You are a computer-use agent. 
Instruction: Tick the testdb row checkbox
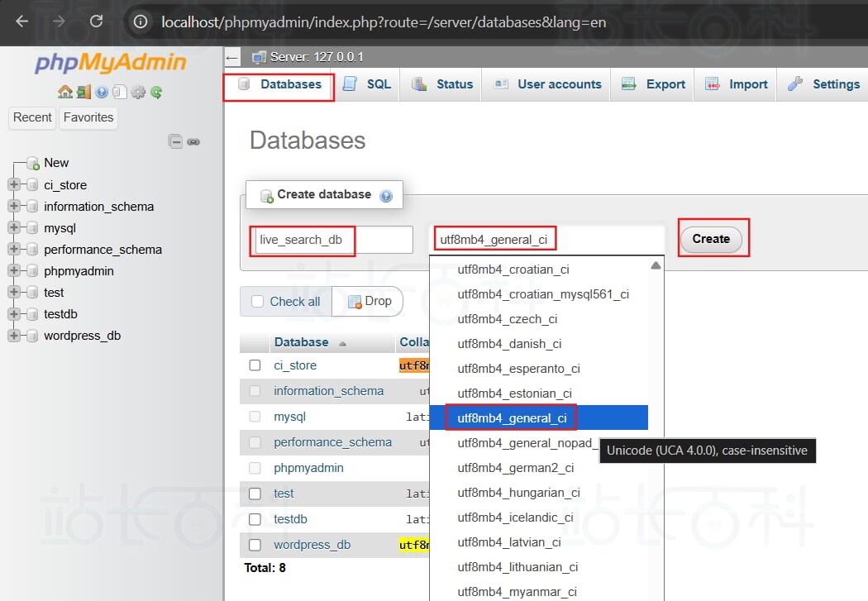tap(255, 519)
